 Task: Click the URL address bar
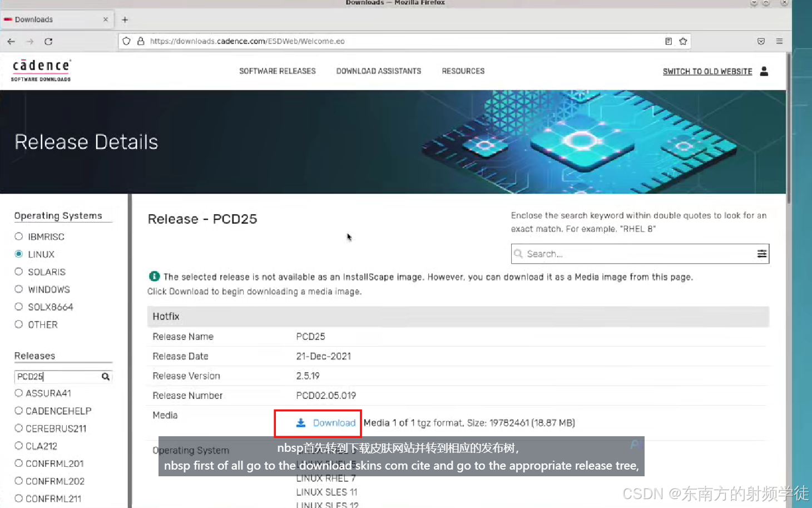pos(404,41)
